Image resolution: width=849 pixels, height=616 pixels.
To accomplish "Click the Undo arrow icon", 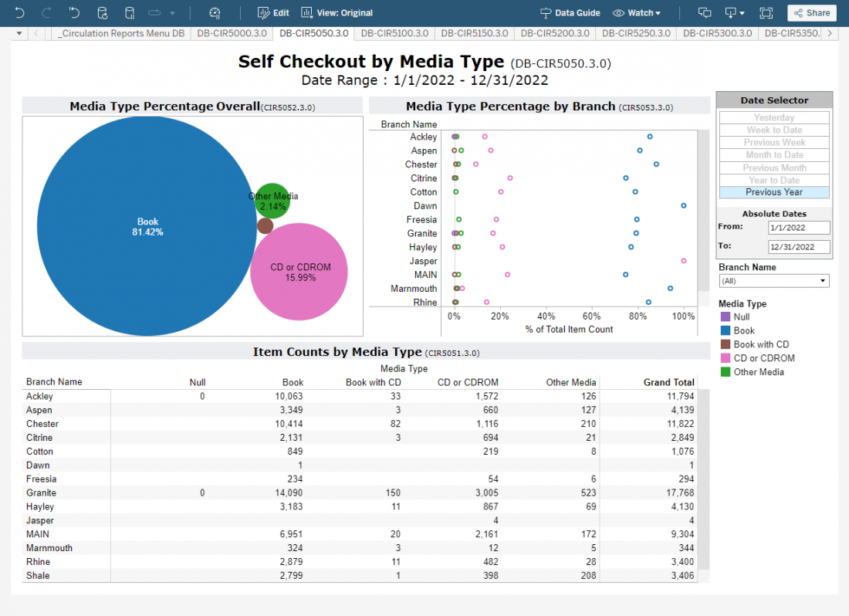I will [19, 13].
